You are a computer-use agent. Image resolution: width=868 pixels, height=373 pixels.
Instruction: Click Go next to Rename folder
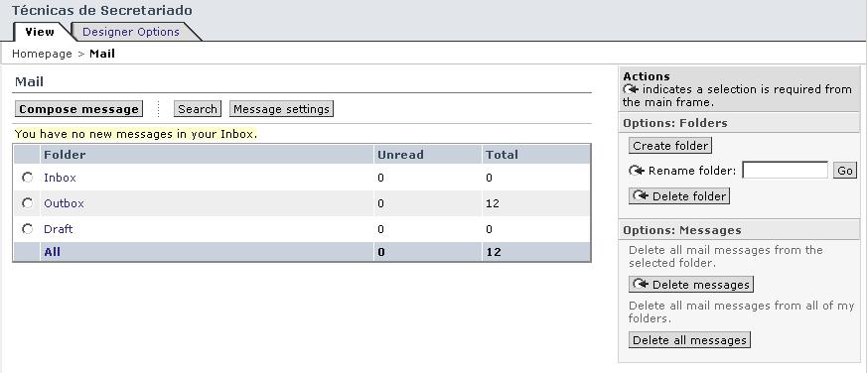(845, 171)
